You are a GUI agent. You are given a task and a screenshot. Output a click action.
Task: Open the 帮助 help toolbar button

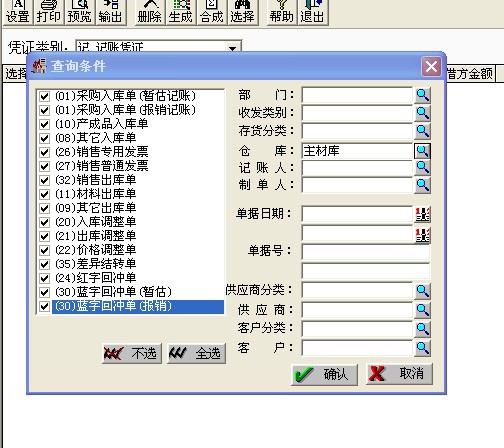pos(282,12)
